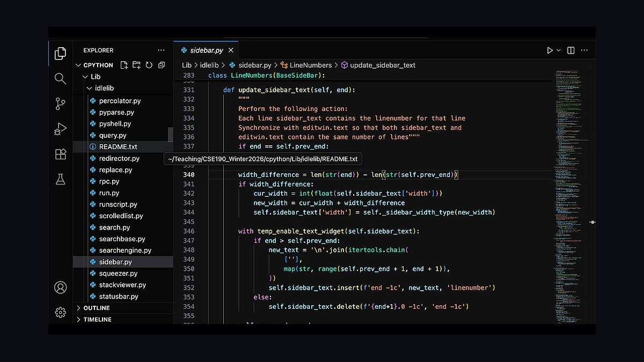Open the Extensions view

(x=60, y=154)
